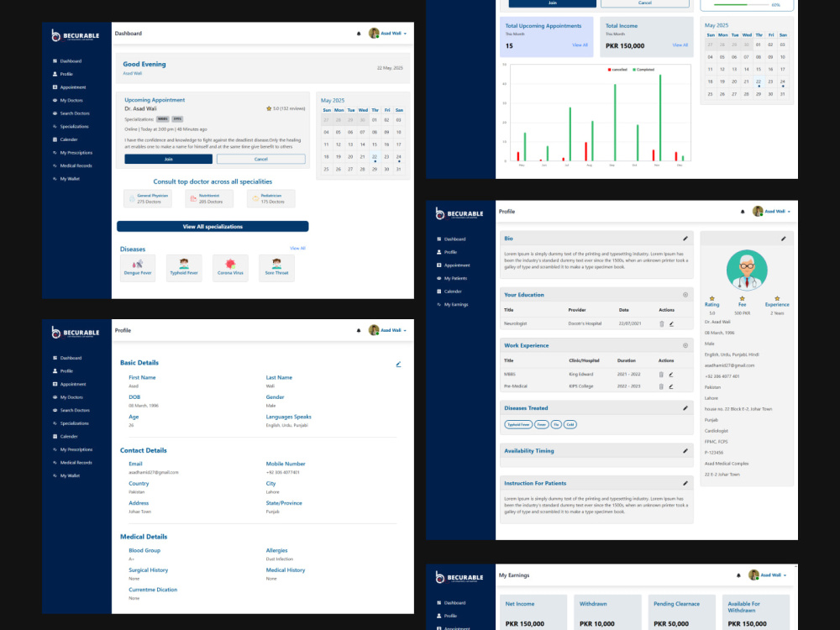Click the Cold tag under Diseases Treated

coord(570,425)
